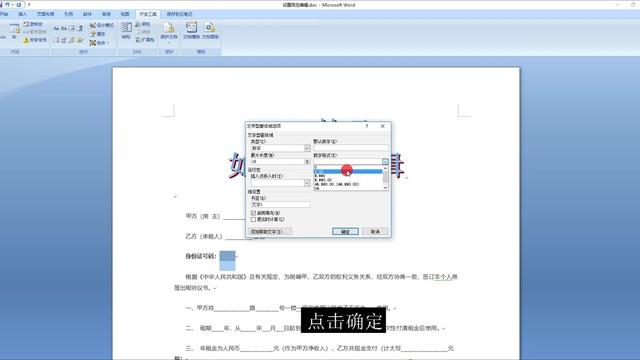Switch to the 插入 (Insert) ribbon tab
The image size is (640, 360).
(22, 14)
